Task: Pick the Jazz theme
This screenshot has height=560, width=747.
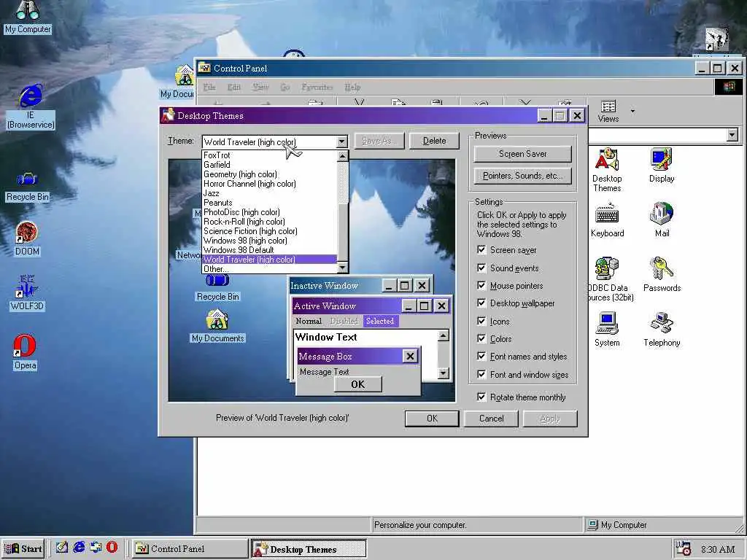Action: [x=270, y=193]
